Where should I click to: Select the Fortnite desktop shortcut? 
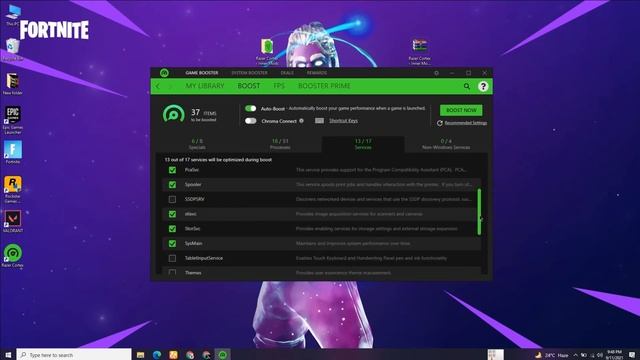[x=13, y=153]
